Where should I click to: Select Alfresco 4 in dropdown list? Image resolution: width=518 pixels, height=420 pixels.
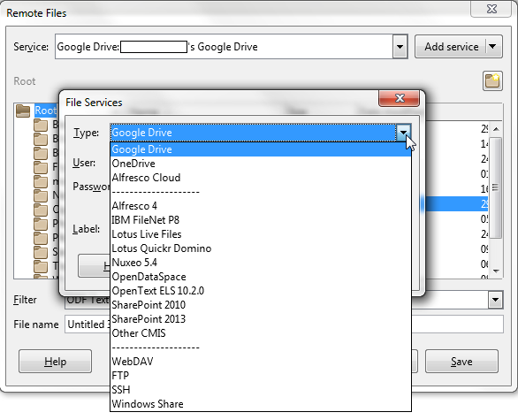[x=260, y=206]
